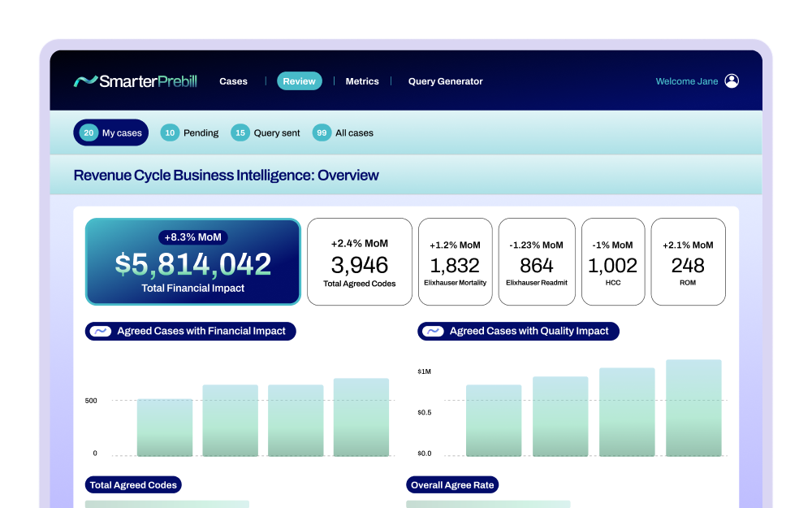Open the HCC 1,002 card
The width and height of the screenshot is (812, 508).
[613, 262]
